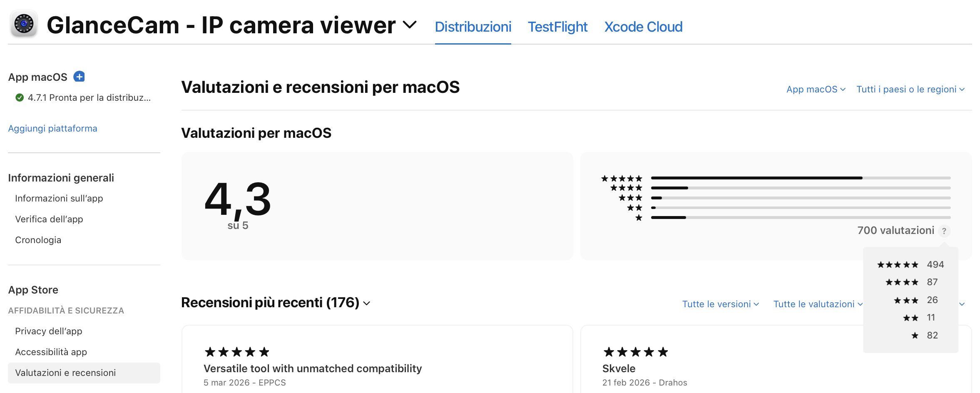Open the Tutte le valutazioni filter
The image size is (980, 393).
(x=818, y=304)
